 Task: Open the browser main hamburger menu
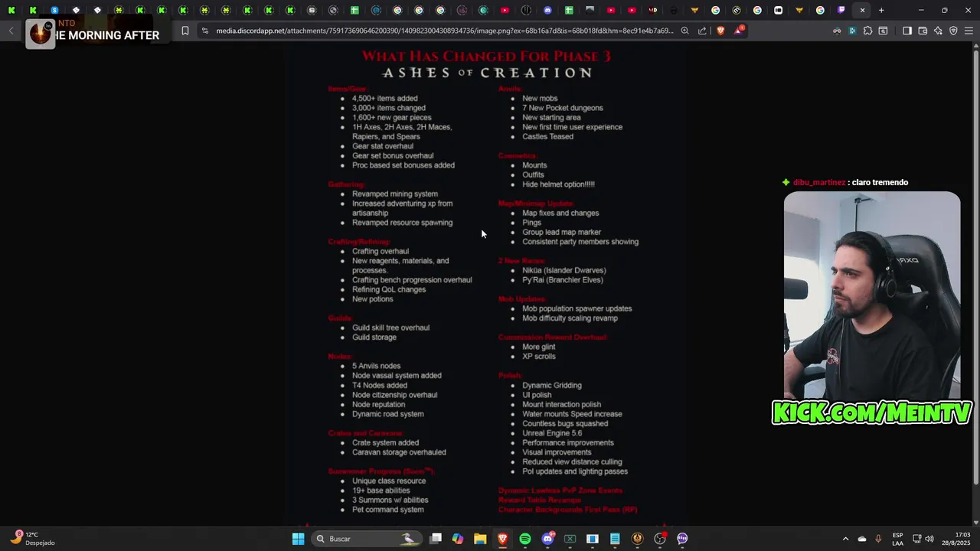pos(969,31)
